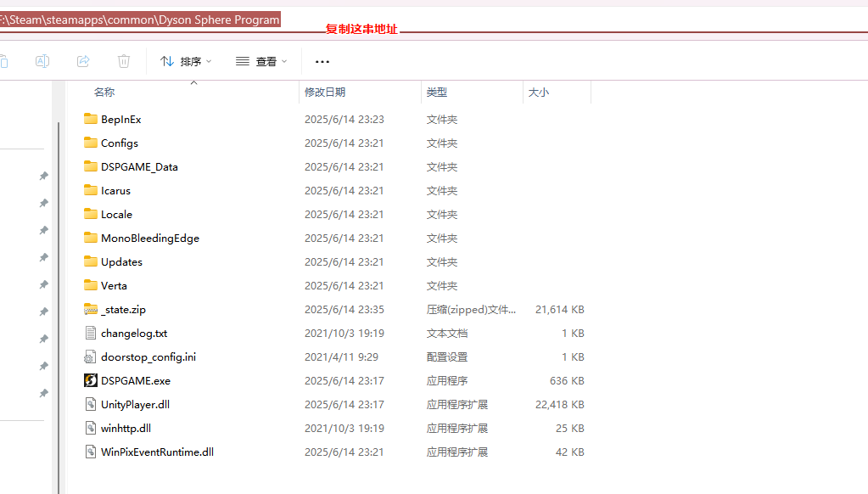Screen dimensions: 868x494
Task: Click the sort direction chevron above 名称
Action: pos(193,82)
